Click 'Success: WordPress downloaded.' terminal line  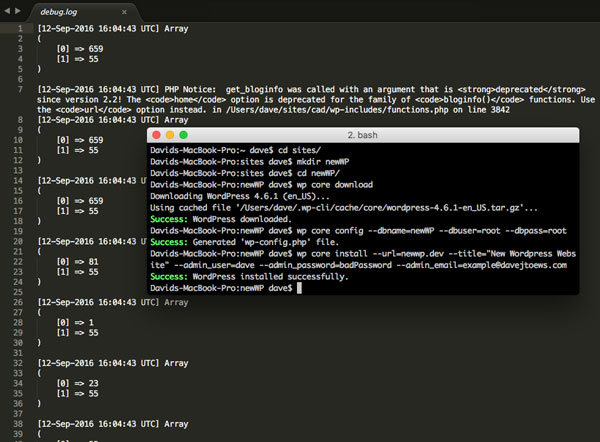(221, 219)
